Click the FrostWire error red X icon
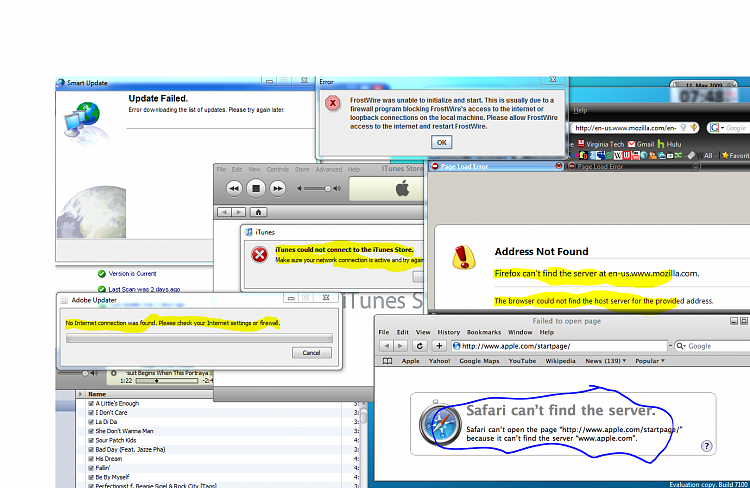The width and height of the screenshot is (750, 488). (x=333, y=103)
